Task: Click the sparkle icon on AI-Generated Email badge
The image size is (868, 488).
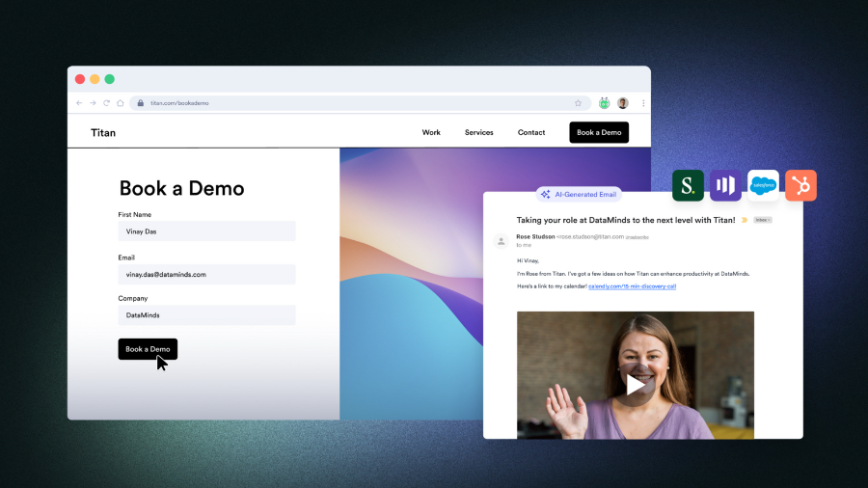Action: click(545, 194)
